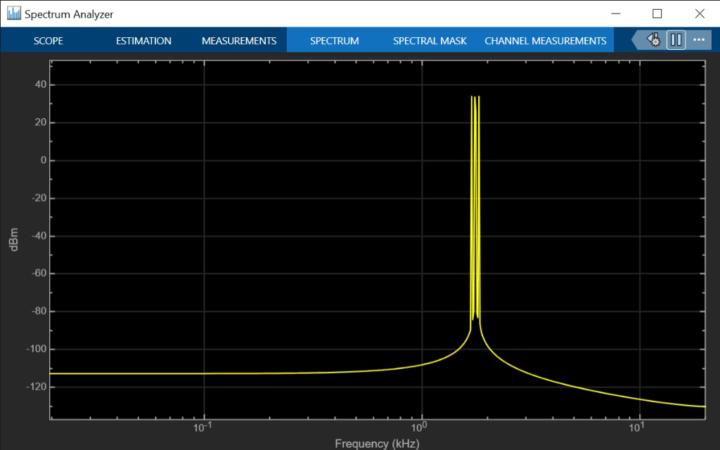Select the MEASUREMENTS tab
The height and width of the screenshot is (450, 720).
click(238, 41)
